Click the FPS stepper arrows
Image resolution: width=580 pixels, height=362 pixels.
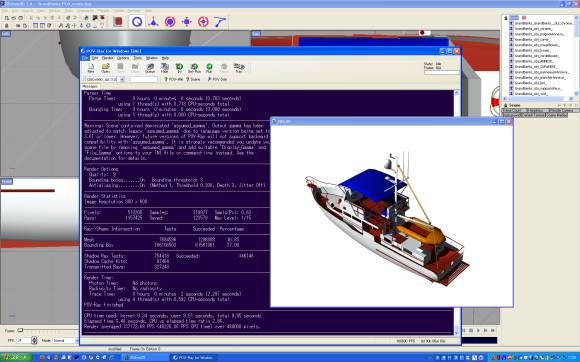point(34,340)
